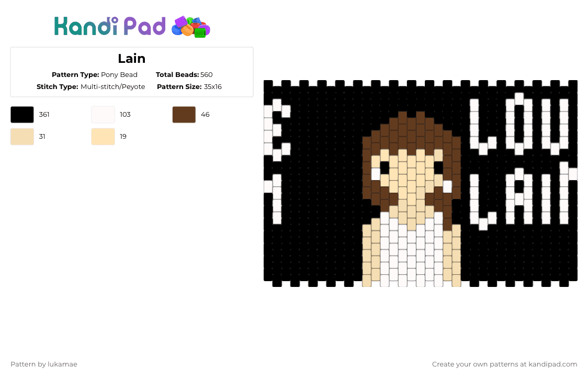The image size is (588, 377).
Task: Click the colorful beads pile icon
Action: coord(191,27)
